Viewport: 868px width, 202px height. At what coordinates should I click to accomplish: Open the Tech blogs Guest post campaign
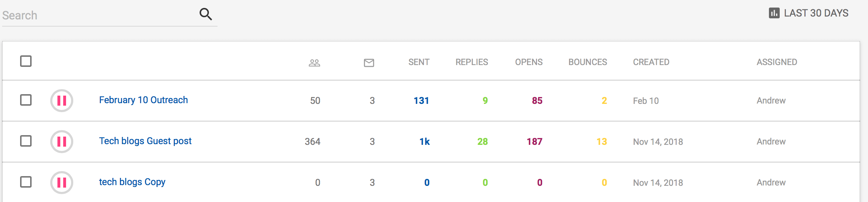pos(145,141)
